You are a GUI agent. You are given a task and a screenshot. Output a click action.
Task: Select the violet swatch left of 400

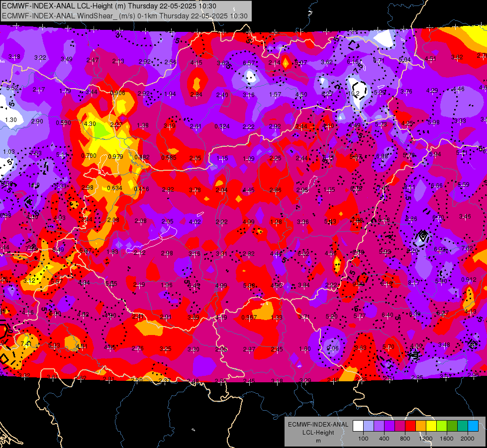pyautogui.click(x=379, y=426)
